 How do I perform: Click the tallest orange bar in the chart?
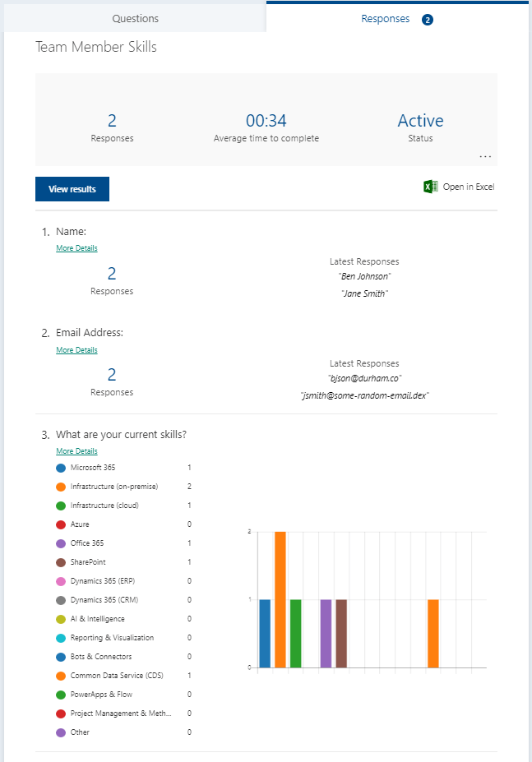pyautogui.click(x=280, y=599)
